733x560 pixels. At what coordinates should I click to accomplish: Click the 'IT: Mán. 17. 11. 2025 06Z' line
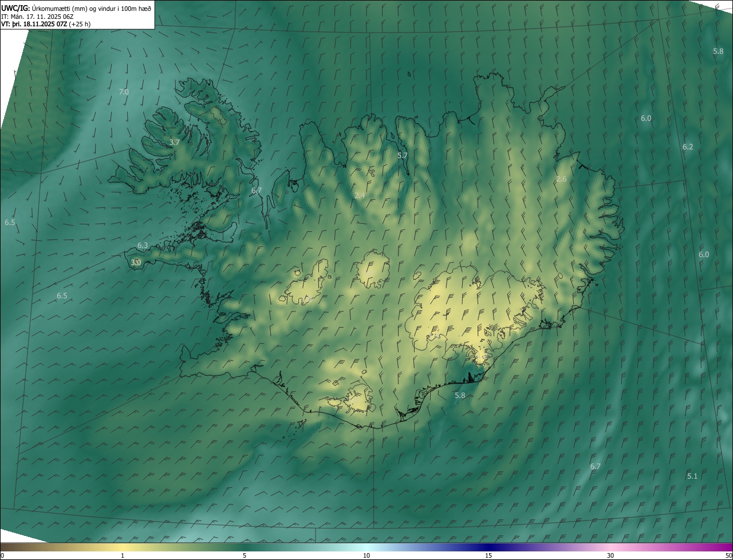[37, 16]
